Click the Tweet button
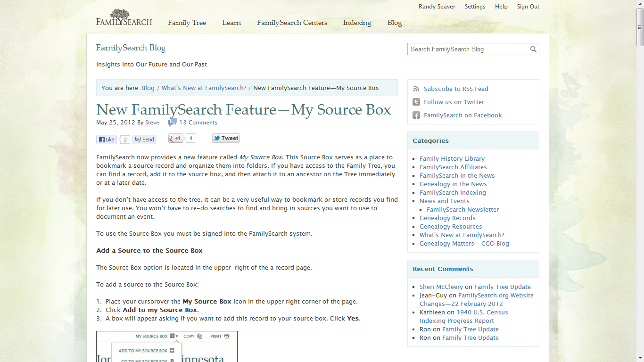Viewport: 644px width, 362px height. 226,138
